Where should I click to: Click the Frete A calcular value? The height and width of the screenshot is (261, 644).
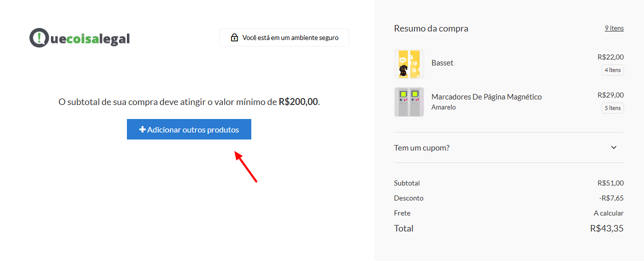click(609, 213)
